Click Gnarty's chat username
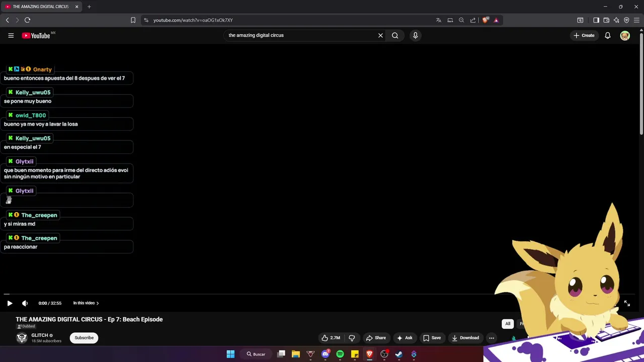 pos(42,69)
